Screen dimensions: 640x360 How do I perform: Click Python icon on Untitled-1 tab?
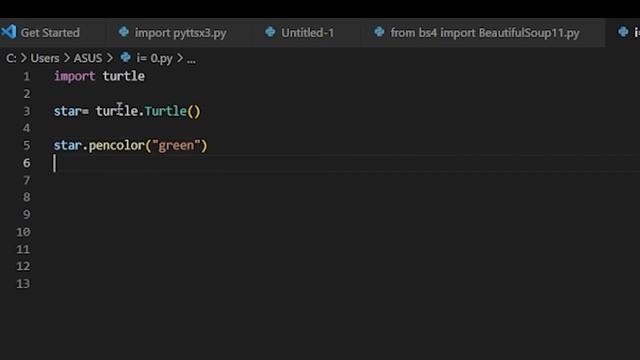(270, 32)
